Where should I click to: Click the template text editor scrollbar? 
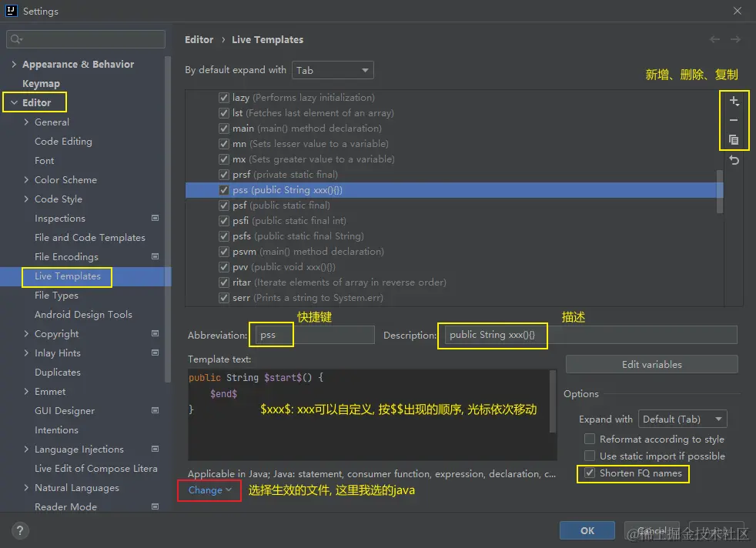(553, 402)
